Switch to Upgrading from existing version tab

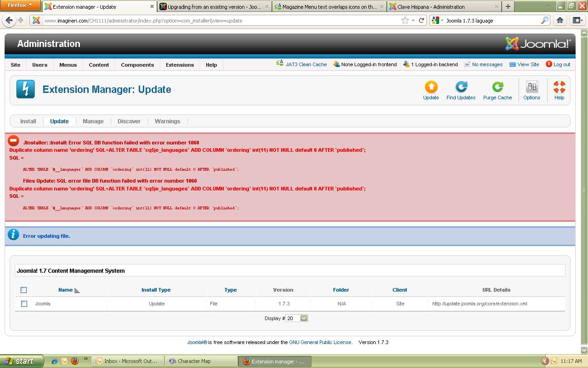pos(214,6)
